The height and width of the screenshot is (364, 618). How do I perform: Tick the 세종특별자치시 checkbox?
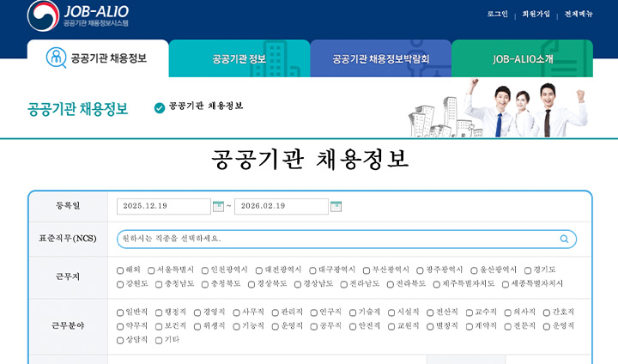tap(506, 284)
